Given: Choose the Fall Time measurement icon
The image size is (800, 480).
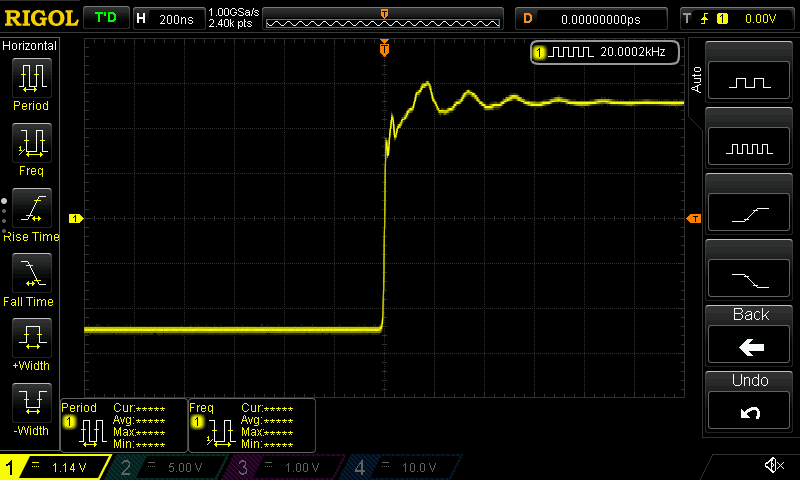Looking at the screenshot, I should pyautogui.click(x=32, y=273).
